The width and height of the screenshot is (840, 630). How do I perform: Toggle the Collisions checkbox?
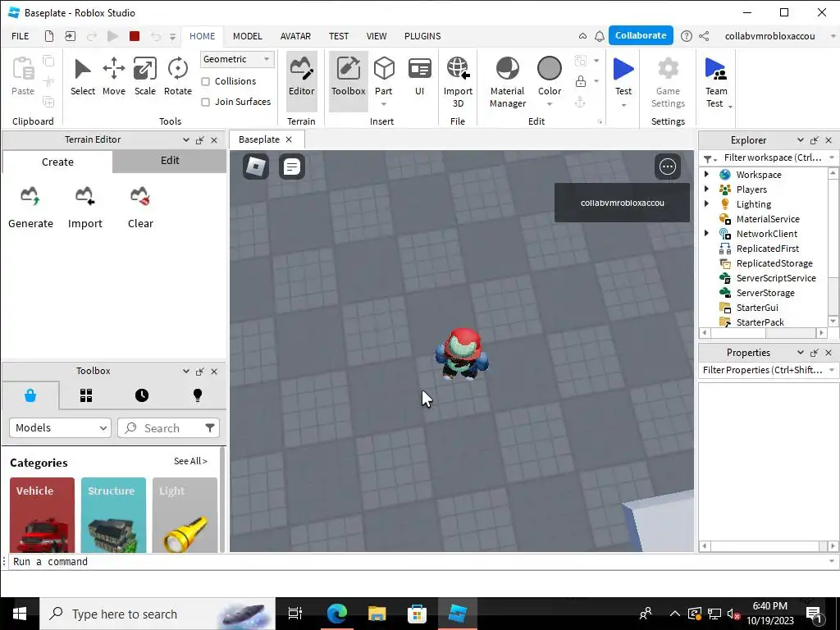tap(205, 81)
